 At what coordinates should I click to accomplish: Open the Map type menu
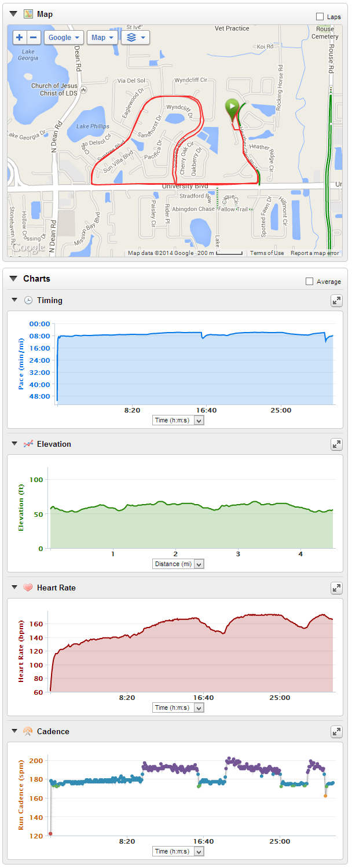coord(102,37)
